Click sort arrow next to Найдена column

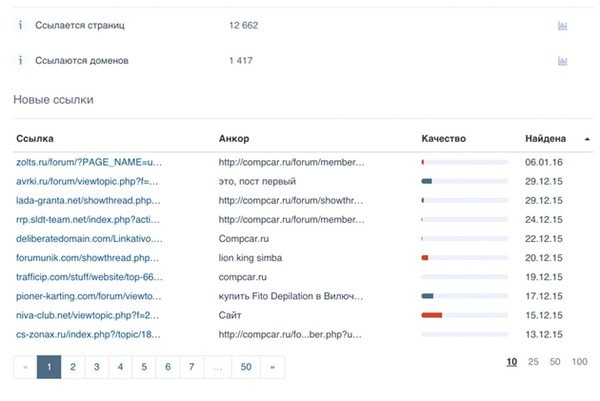[x=587, y=139]
